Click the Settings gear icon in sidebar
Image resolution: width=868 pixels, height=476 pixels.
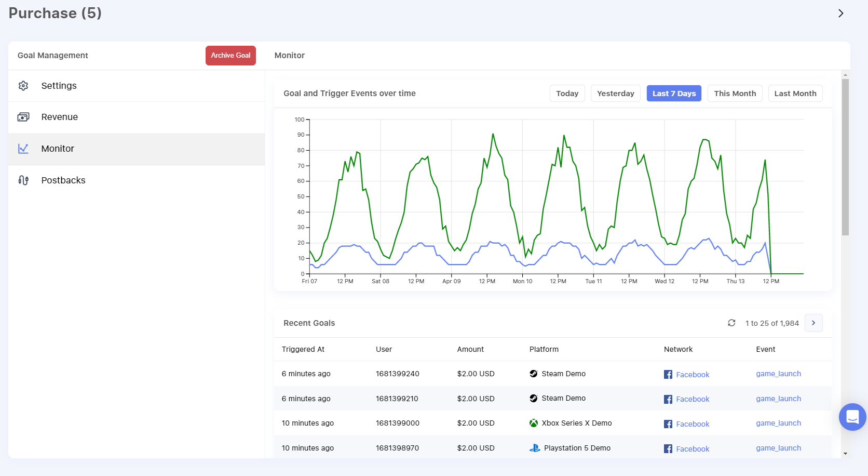(x=23, y=86)
